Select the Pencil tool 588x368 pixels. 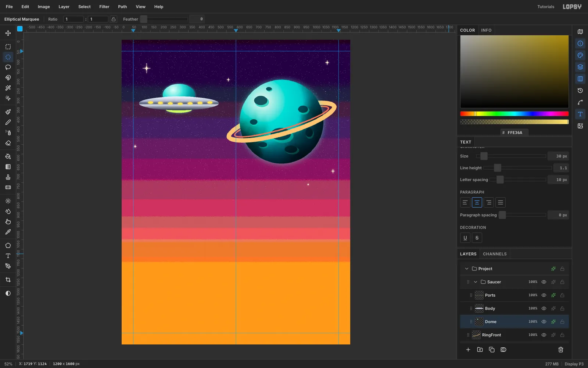[x=8, y=122]
